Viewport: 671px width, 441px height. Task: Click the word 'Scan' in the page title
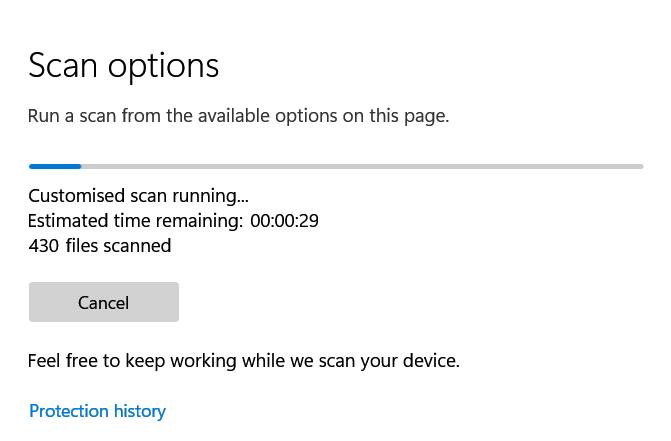point(62,66)
